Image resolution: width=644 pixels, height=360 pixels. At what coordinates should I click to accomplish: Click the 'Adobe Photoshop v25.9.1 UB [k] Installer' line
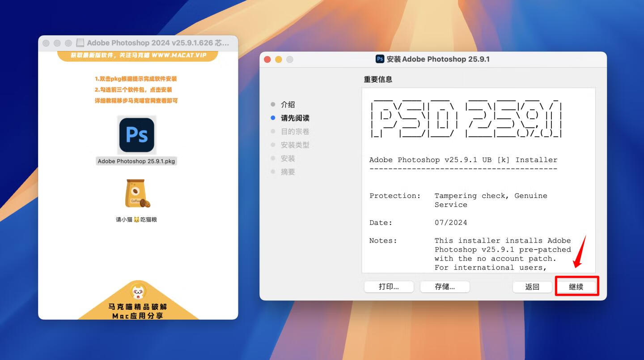[463, 160]
